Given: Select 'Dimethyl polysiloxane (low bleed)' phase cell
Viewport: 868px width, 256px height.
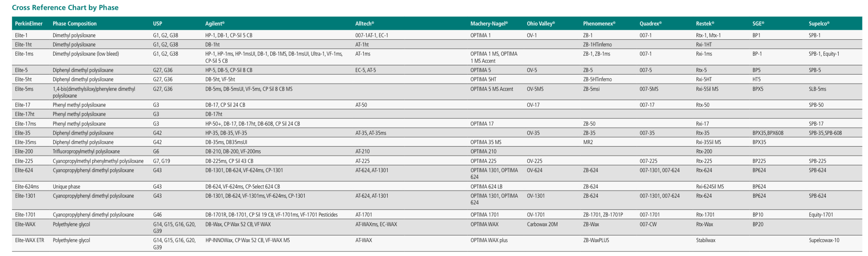Looking at the screenshot, I should tap(86, 54).
